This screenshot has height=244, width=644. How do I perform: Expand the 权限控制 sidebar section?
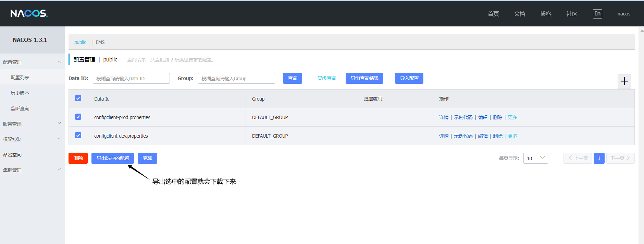(x=32, y=139)
